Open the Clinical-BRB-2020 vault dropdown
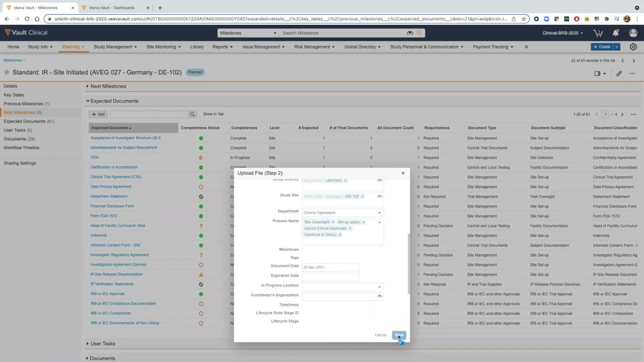This screenshot has width=644, height=362. pos(562,33)
